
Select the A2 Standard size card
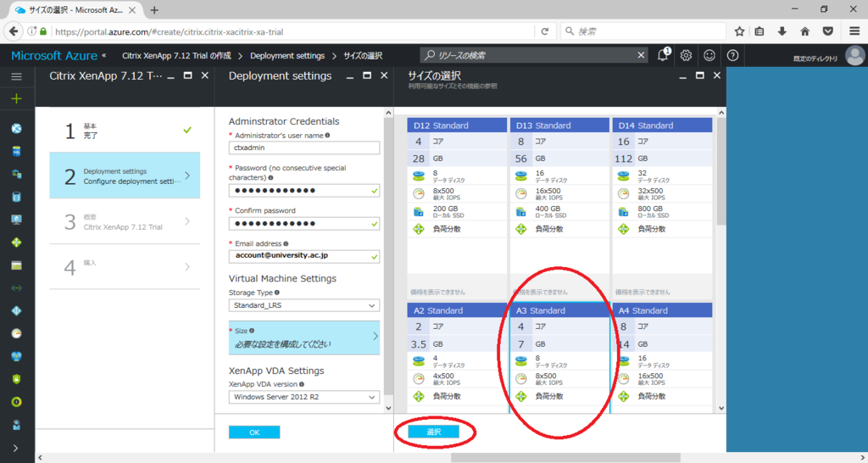[457, 358]
